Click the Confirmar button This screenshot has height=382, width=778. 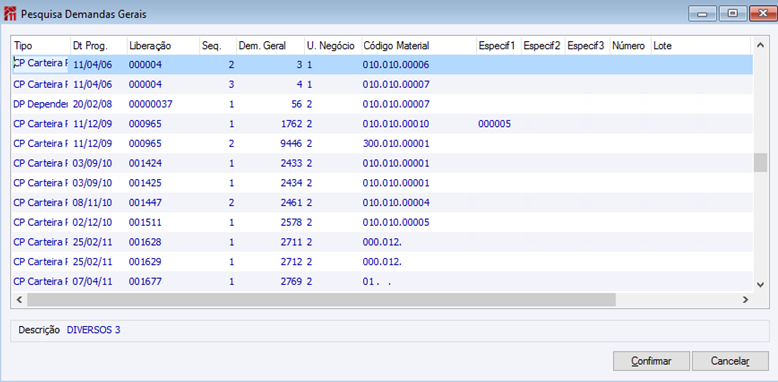click(x=651, y=361)
